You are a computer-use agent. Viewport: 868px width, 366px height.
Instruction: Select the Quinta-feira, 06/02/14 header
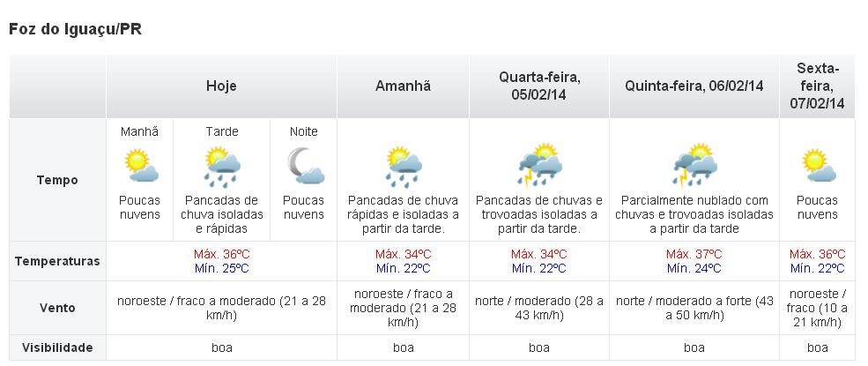(x=694, y=86)
